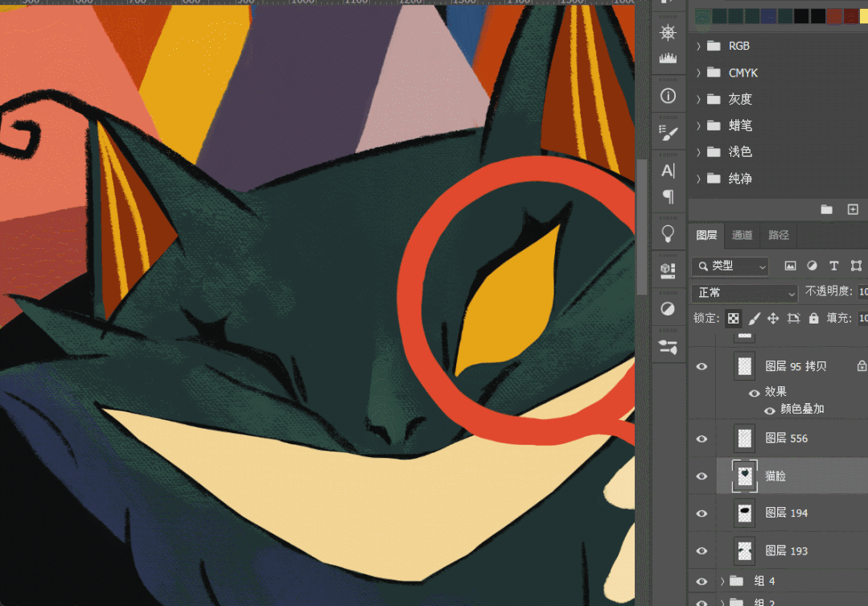Lock image pixels brush icon
Screen dimensions: 868x606
(754, 318)
